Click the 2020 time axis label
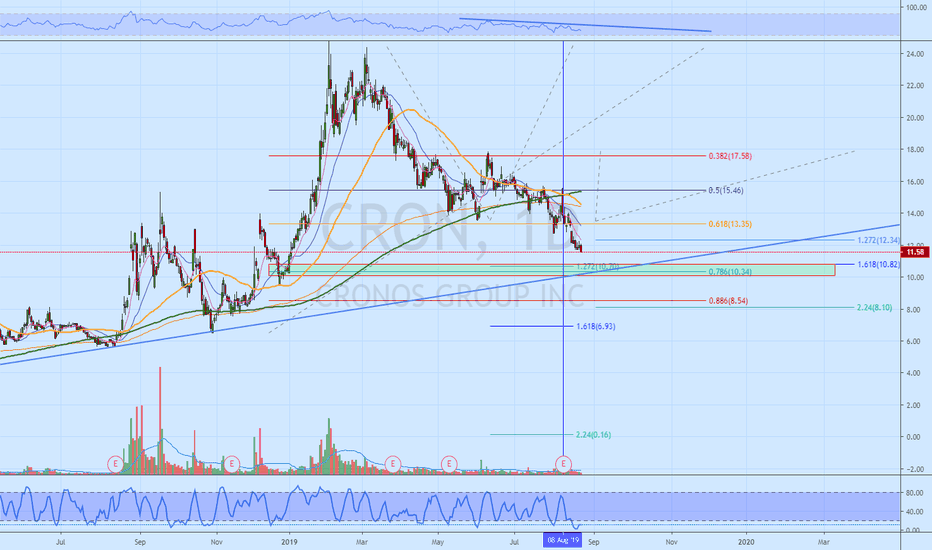 coord(746,542)
